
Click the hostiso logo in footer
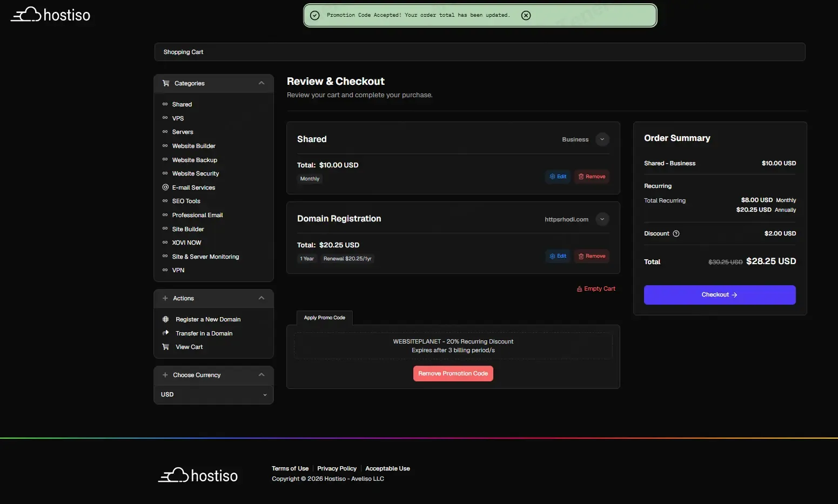(x=198, y=475)
